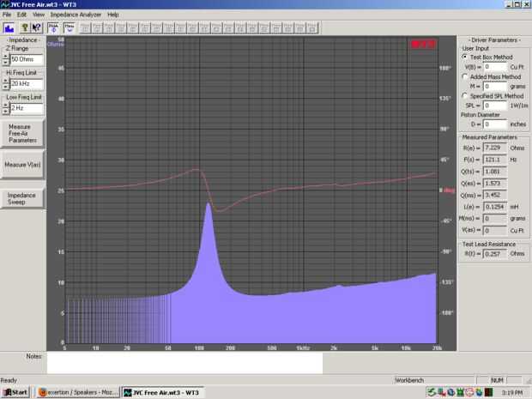Screen dimensions: 532x399
Task: Click the WT3 app icon in title bar
Action: [x=5, y=4]
